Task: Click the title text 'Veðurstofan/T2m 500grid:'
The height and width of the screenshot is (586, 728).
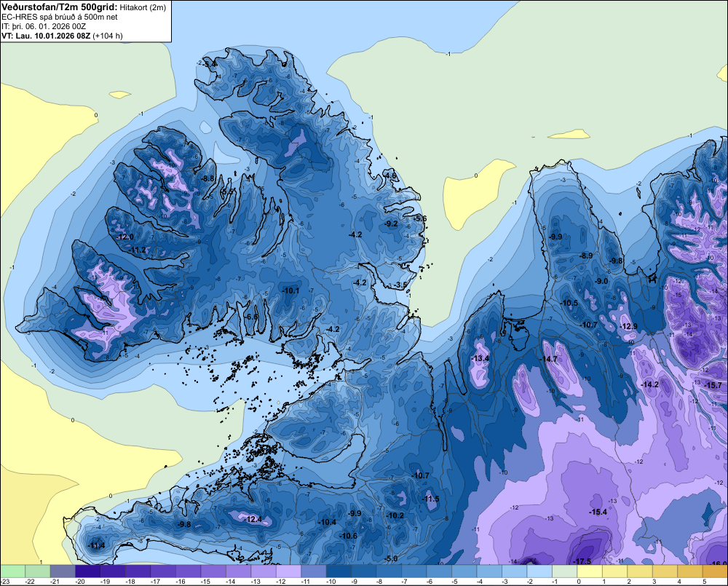Action: coord(60,7)
